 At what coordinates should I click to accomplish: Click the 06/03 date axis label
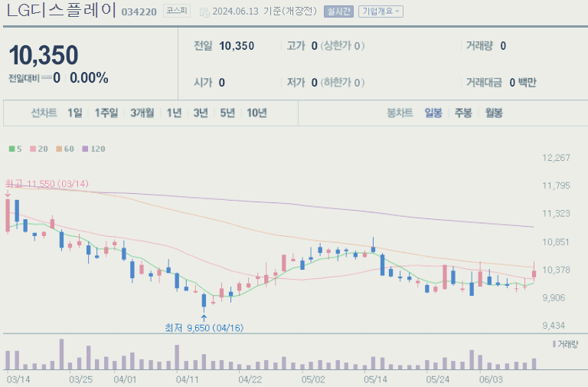tap(491, 379)
